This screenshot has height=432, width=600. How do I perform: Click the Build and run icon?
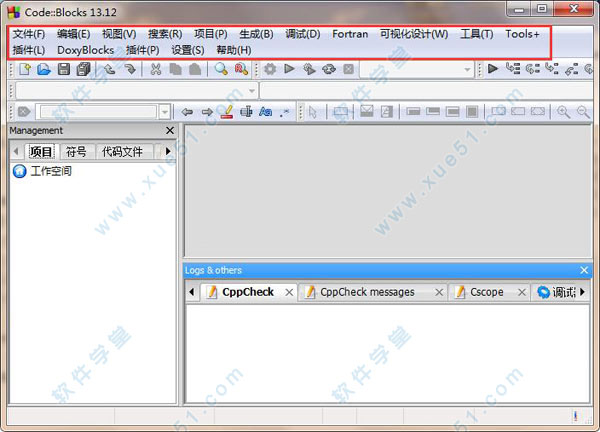(309, 69)
